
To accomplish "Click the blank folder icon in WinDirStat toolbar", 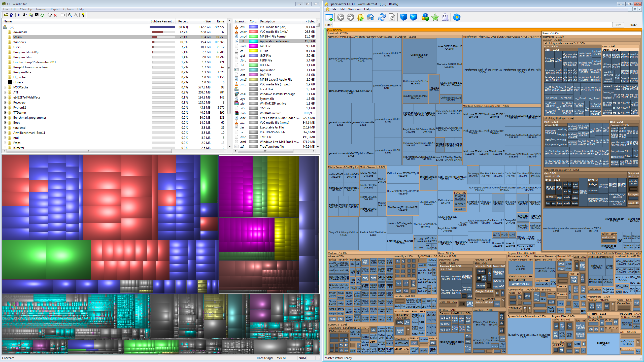I will pyautogui.click(x=63, y=15).
